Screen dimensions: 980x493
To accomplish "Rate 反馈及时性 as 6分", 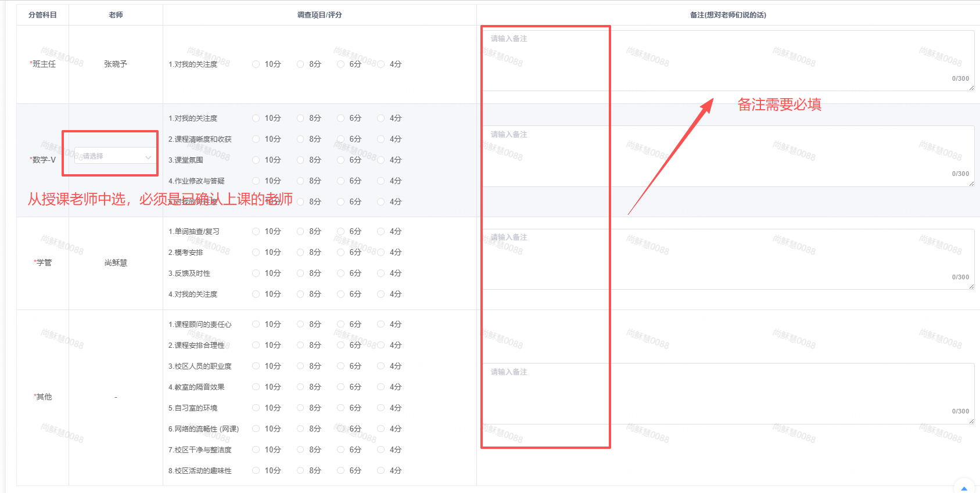I will 341,274.
